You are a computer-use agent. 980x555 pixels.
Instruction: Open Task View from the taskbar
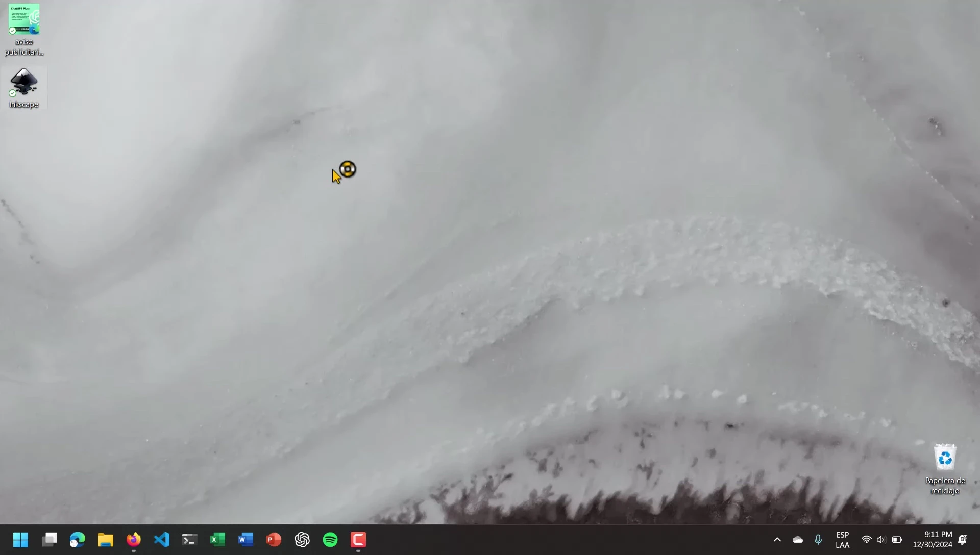(x=50, y=540)
